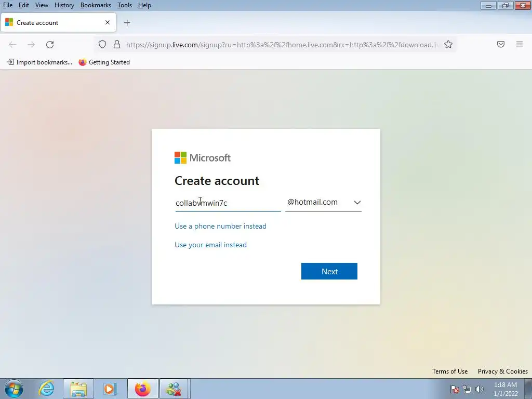The width and height of the screenshot is (532, 399).
Task: Click the username field containing collabvmwin7c
Action: point(228,203)
